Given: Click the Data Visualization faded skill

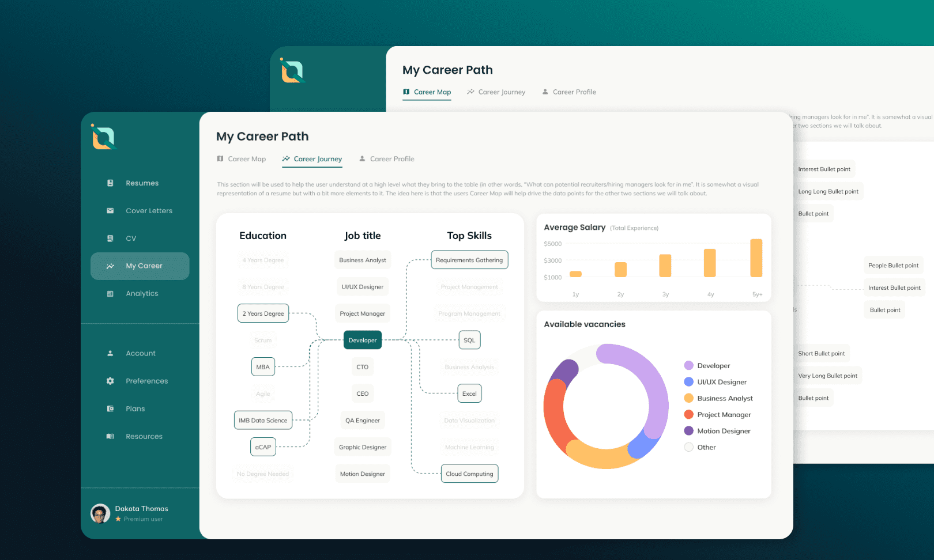Looking at the screenshot, I should point(469,421).
